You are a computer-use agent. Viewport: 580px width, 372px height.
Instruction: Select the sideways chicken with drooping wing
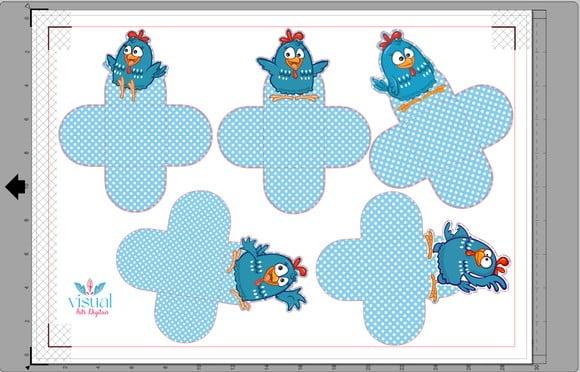[x=467, y=262]
